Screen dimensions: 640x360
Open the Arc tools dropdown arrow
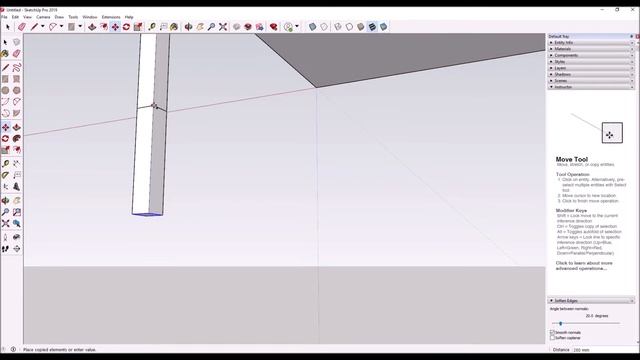click(x=62, y=27)
